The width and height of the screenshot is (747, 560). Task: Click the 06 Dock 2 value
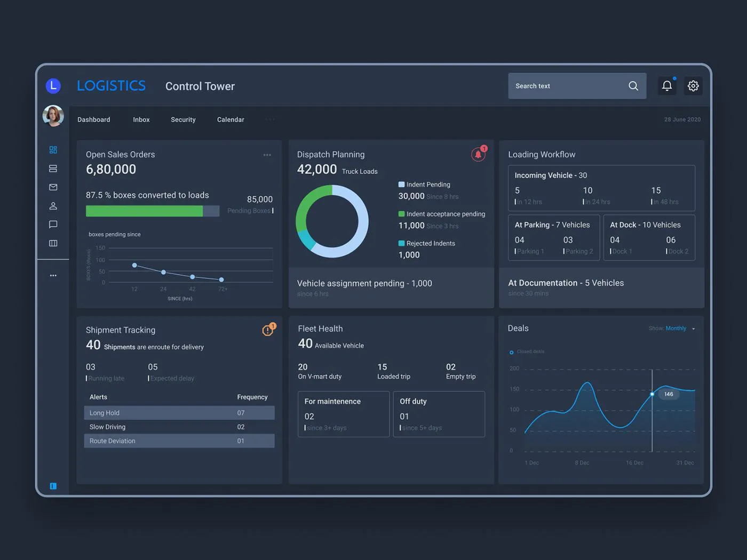(671, 240)
